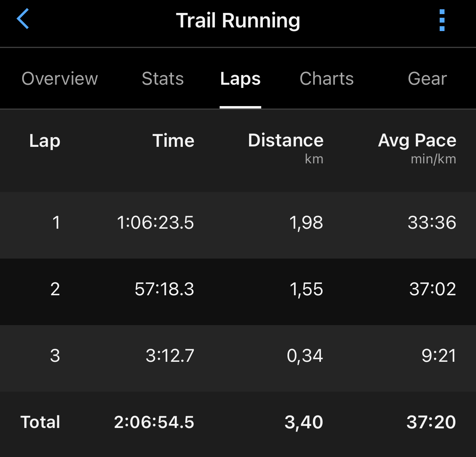Go to the Gear tab
The width and height of the screenshot is (476, 457).
[427, 79]
